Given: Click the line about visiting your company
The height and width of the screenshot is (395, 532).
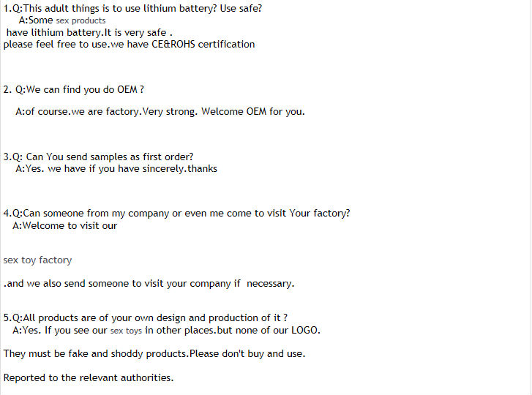Looking at the screenshot, I should (149, 284).
